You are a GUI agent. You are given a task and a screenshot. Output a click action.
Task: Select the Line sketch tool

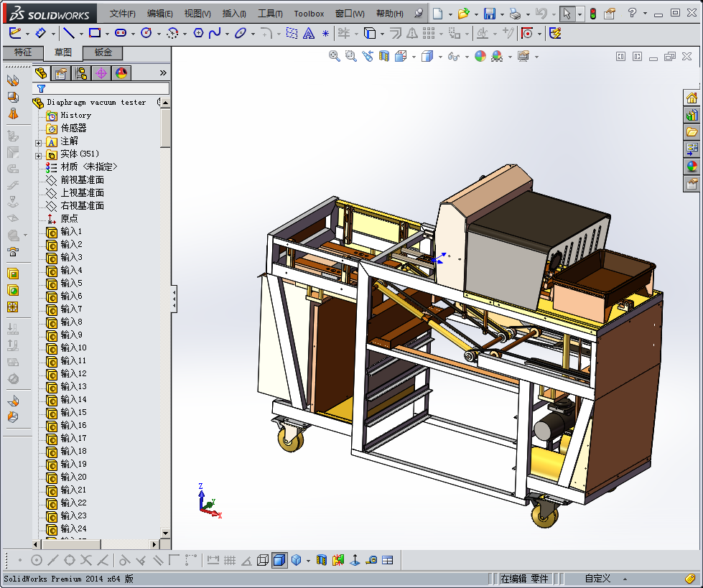click(x=68, y=33)
